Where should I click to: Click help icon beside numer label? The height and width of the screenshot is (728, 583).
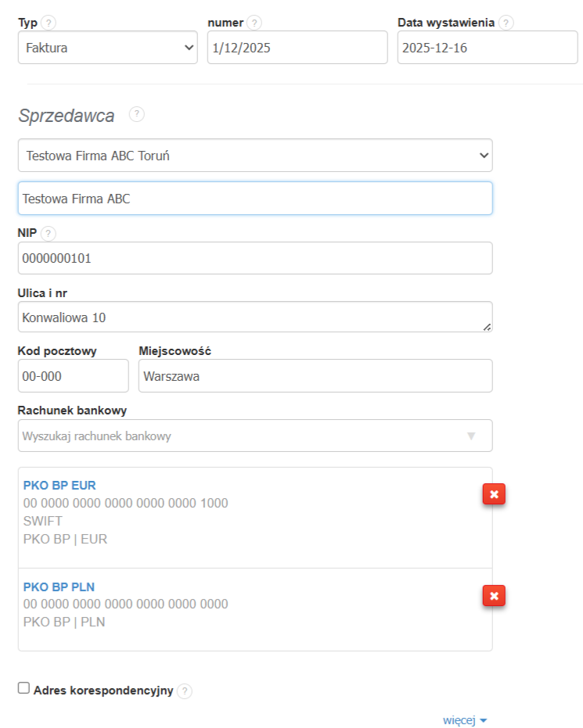[254, 23]
